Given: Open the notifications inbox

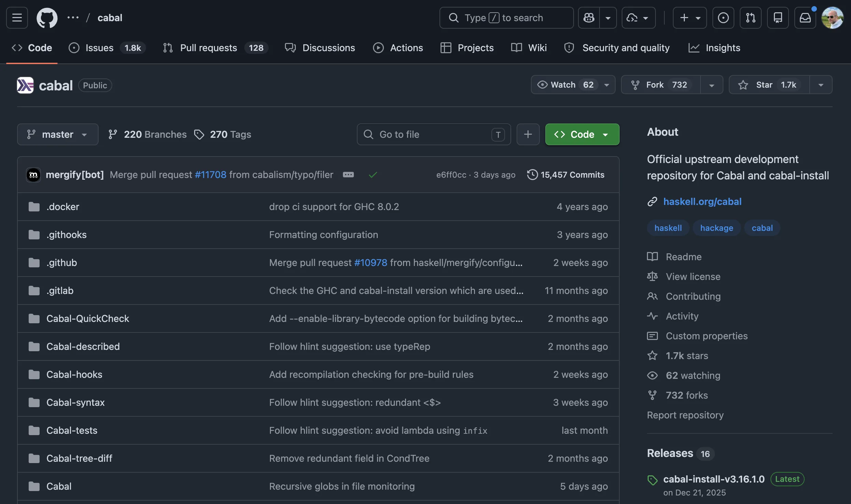Looking at the screenshot, I should (805, 18).
